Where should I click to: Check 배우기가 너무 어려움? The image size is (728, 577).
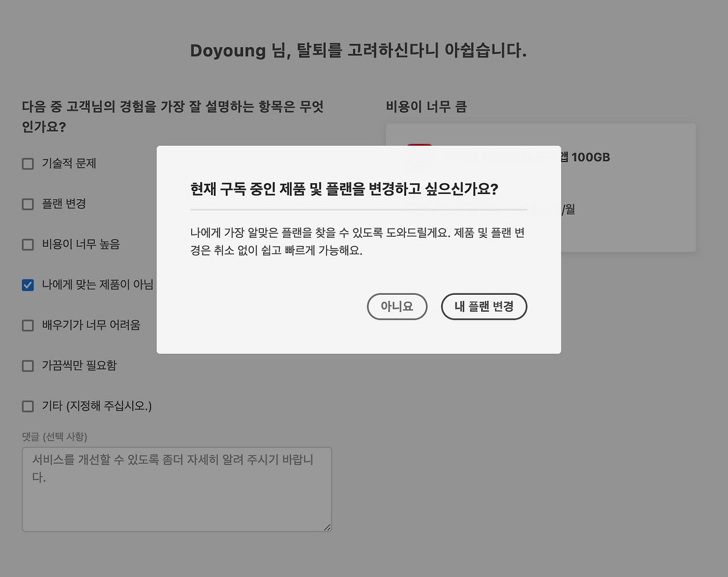(27, 325)
